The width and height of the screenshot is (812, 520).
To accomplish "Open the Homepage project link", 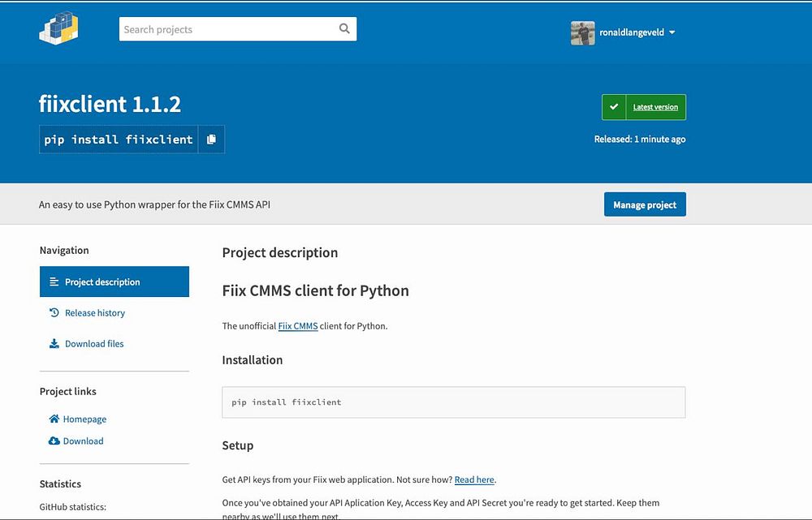I will (85, 419).
